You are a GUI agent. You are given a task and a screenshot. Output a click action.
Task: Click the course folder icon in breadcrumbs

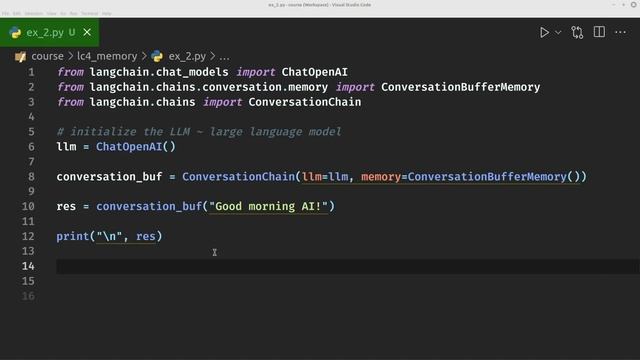20,56
